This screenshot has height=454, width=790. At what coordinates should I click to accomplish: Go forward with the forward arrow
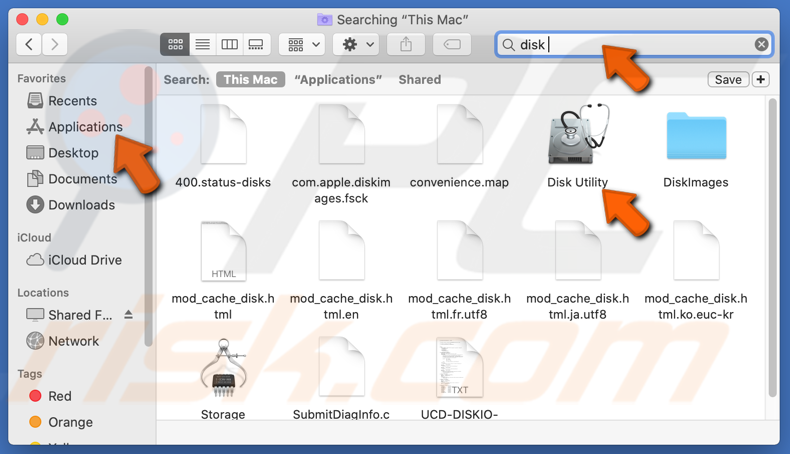coord(54,45)
